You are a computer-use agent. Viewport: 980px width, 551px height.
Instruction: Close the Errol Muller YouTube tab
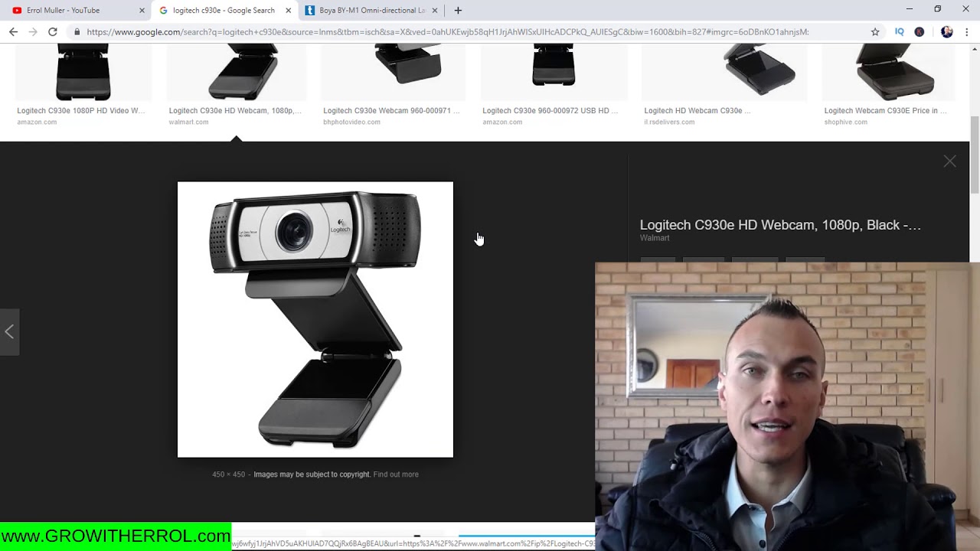pyautogui.click(x=142, y=11)
